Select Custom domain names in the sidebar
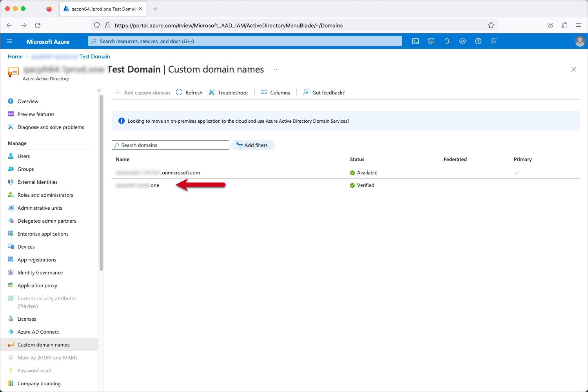The height and width of the screenshot is (392, 588). (x=43, y=345)
